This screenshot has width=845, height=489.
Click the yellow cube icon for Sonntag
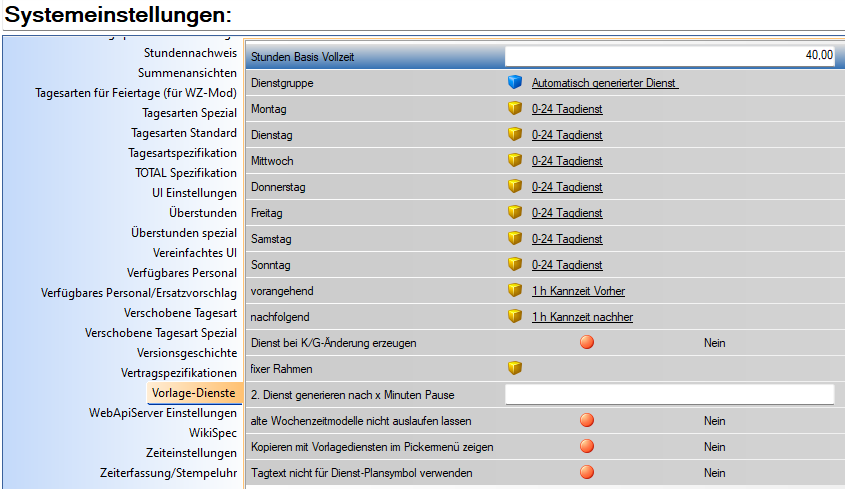point(515,265)
